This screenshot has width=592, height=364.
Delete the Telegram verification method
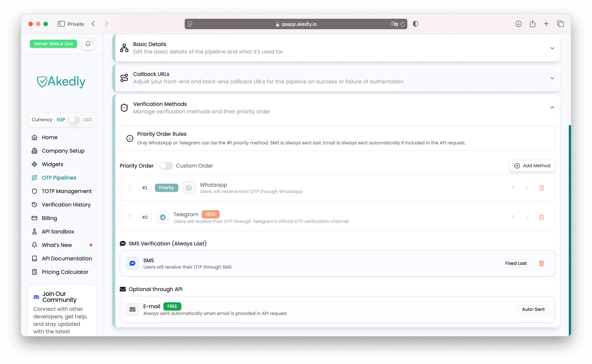(541, 217)
